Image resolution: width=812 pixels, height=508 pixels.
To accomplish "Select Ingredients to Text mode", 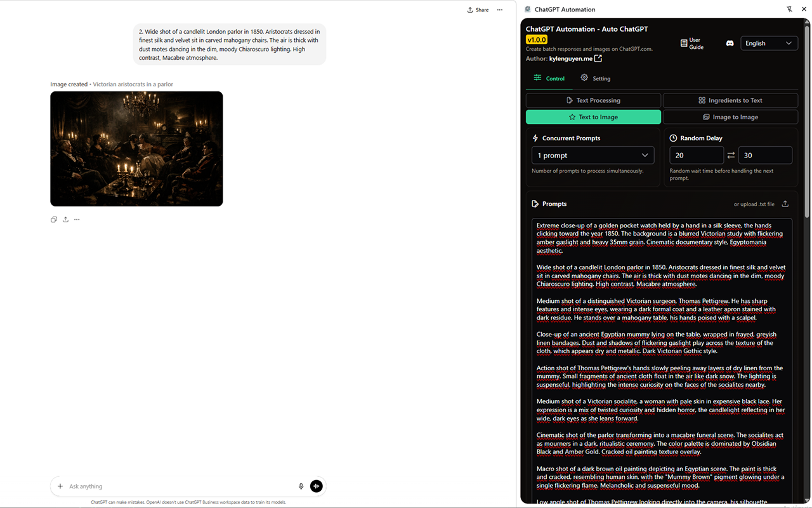I will click(x=730, y=100).
